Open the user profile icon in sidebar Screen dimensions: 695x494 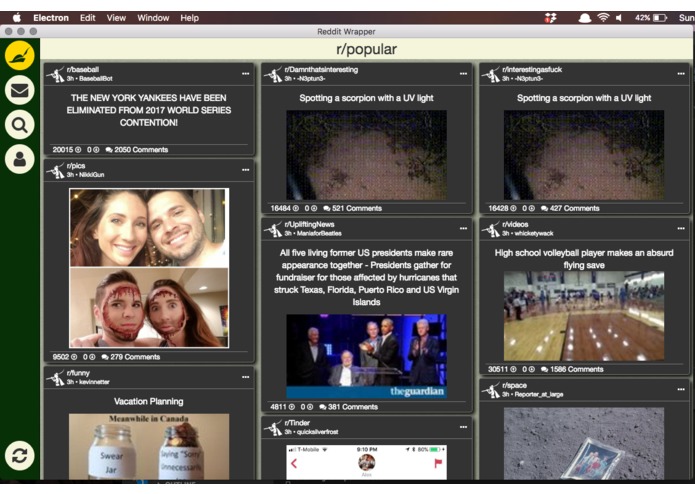20,159
